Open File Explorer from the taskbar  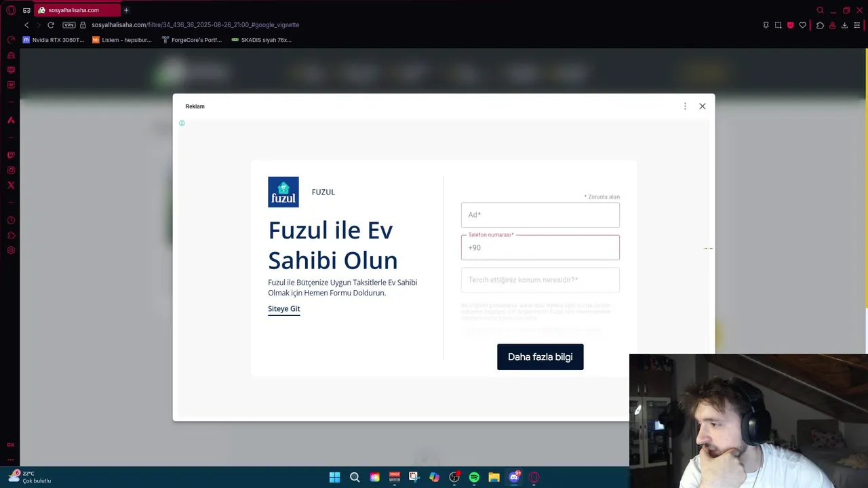(x=494, y=477)
